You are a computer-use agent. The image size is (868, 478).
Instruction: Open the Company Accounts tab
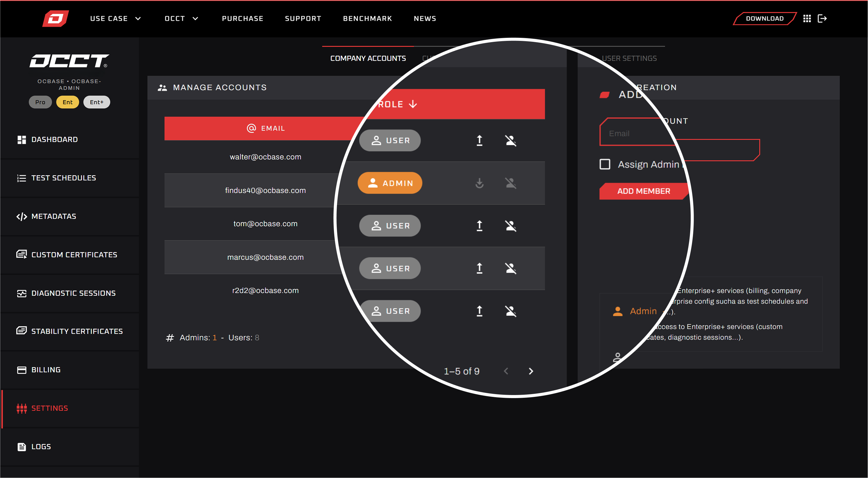pos(367,58)
